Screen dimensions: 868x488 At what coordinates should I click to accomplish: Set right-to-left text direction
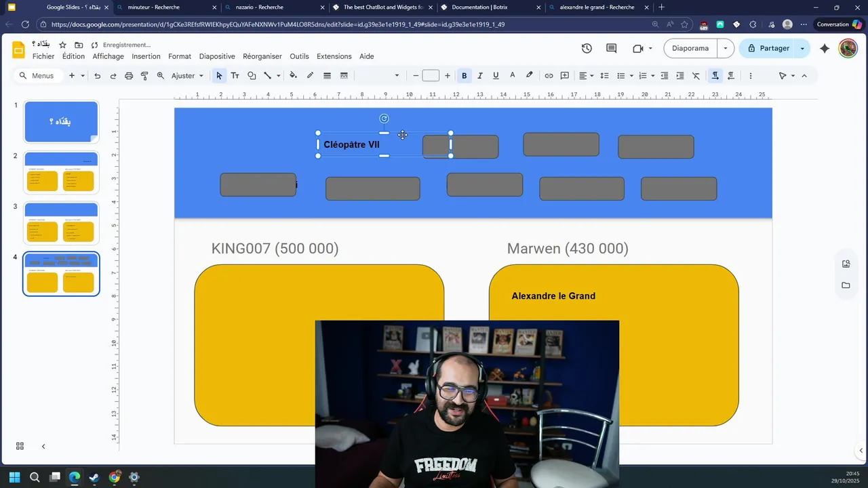[x=730, y=76]
